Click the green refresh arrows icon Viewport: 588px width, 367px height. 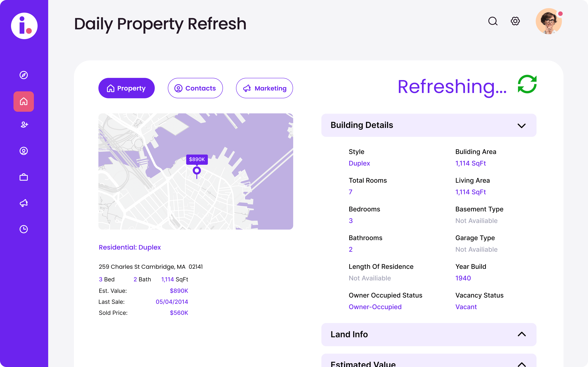(527, 84)
